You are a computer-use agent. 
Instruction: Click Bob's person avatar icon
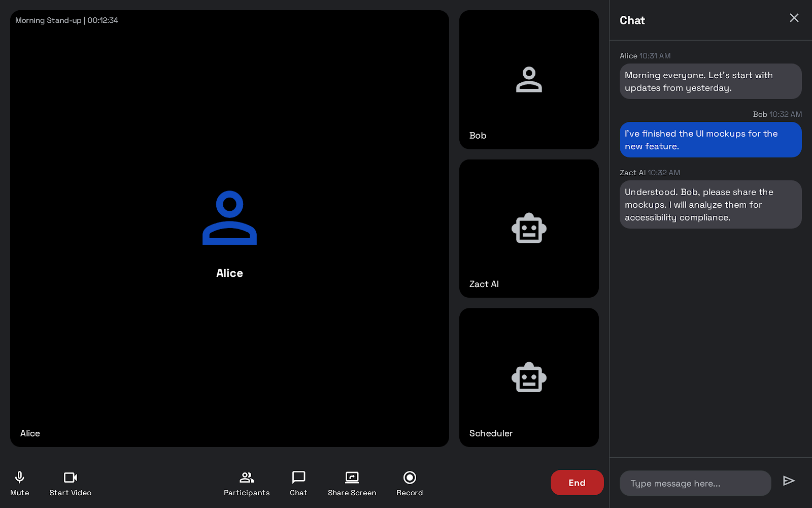pyautogui.click(x=529, y=80)
